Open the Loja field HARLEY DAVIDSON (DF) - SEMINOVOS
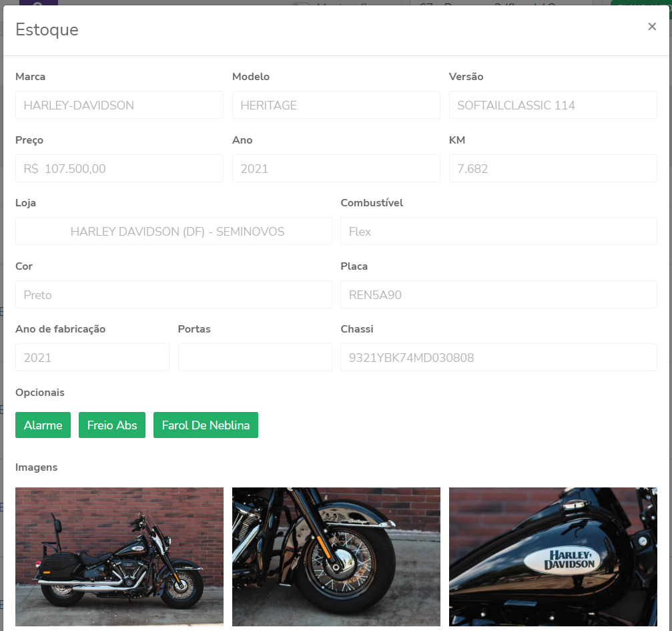This screenshot has width=672, height=631. (x=174, y=231)
